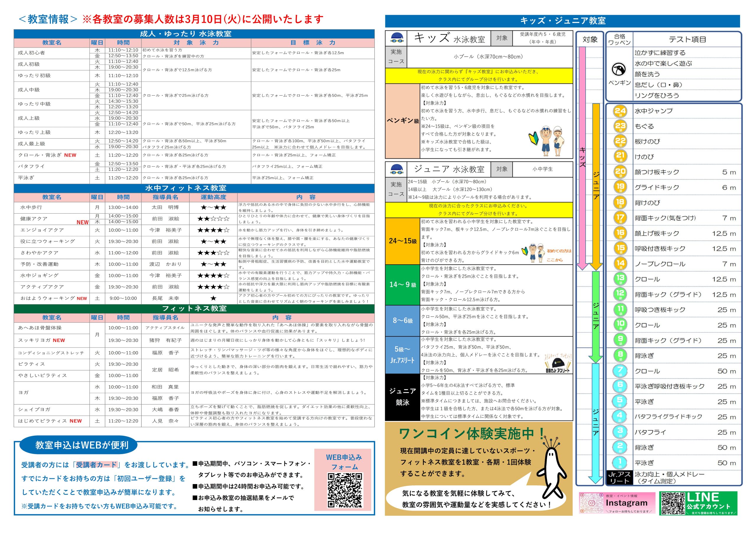Click the WEB申込みフォーム QR code
Viewport: 756px width, 534px height.
345,490
